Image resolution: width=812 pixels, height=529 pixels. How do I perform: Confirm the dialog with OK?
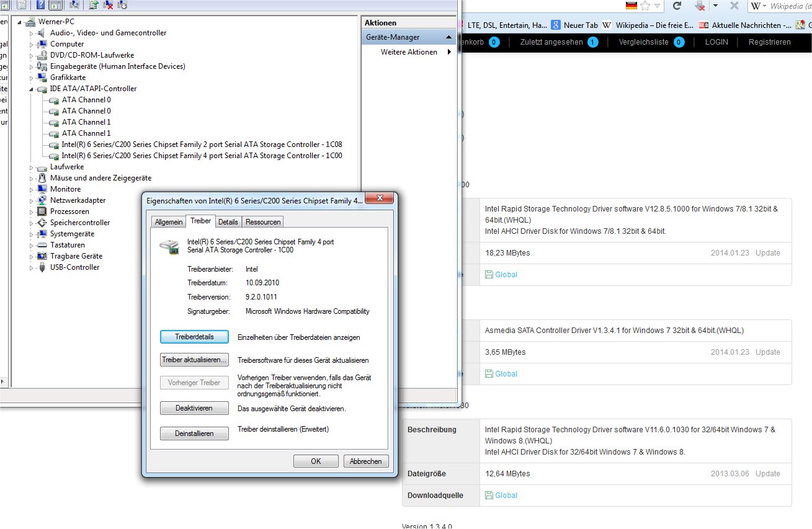pos(316,461)
